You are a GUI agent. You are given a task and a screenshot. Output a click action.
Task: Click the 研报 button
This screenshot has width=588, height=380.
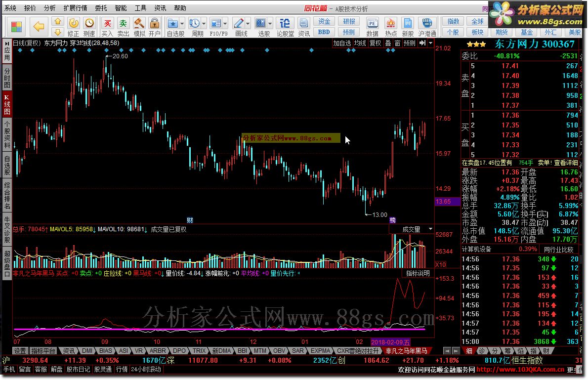click(x=349, y=21)
